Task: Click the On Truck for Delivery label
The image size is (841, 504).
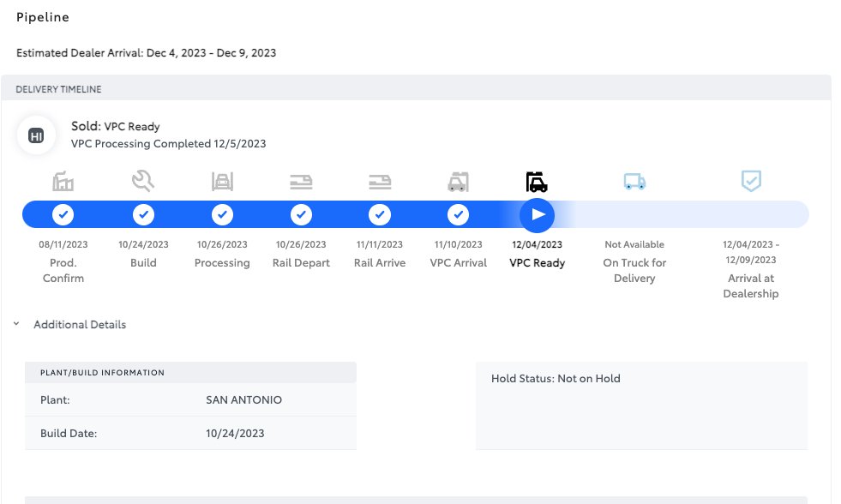Action: 634,270
